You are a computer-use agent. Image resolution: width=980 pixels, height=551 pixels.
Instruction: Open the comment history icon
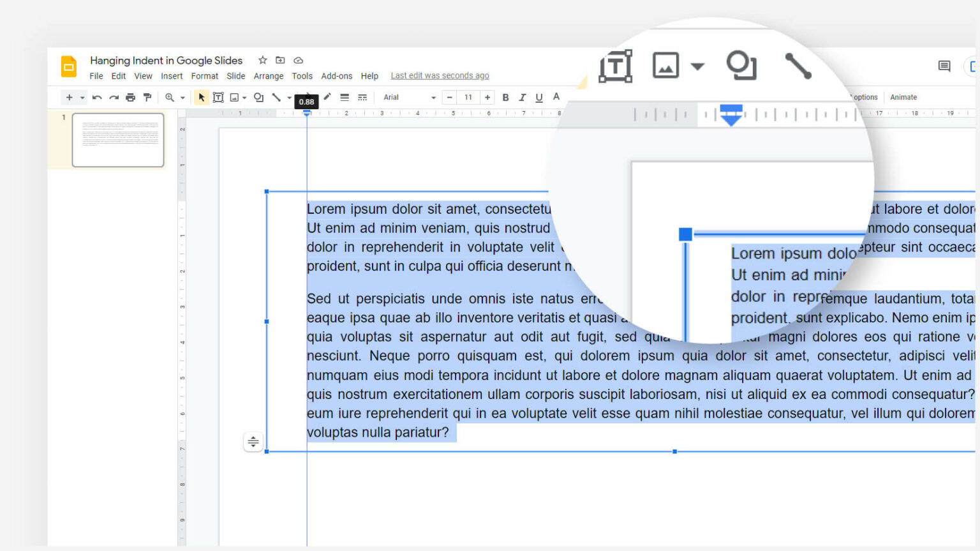coord(944,66)
